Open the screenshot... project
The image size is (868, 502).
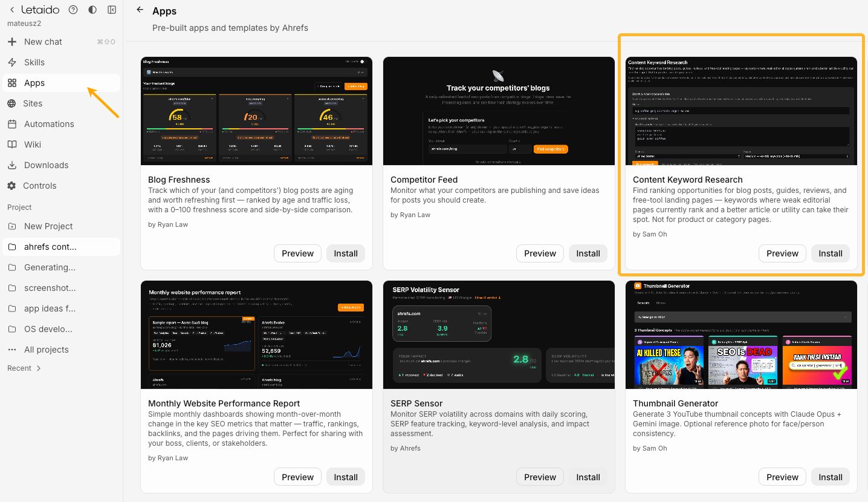tap(61, 288)
